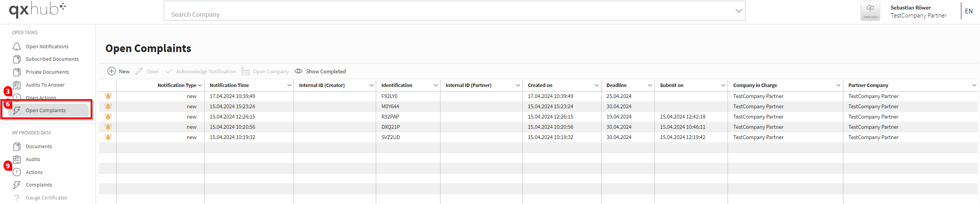Click the upload logo cloud icon
This screenshot has width=980, height=204.
pos(870,11)
